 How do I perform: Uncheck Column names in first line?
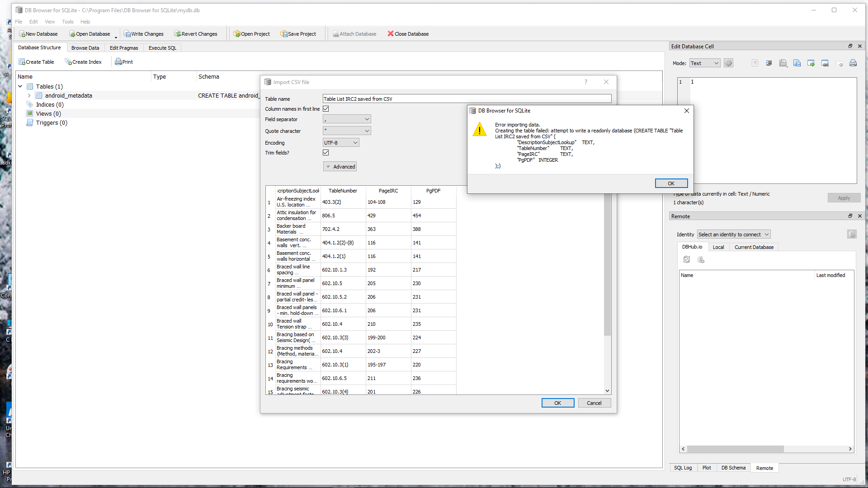tap(325, 109)
